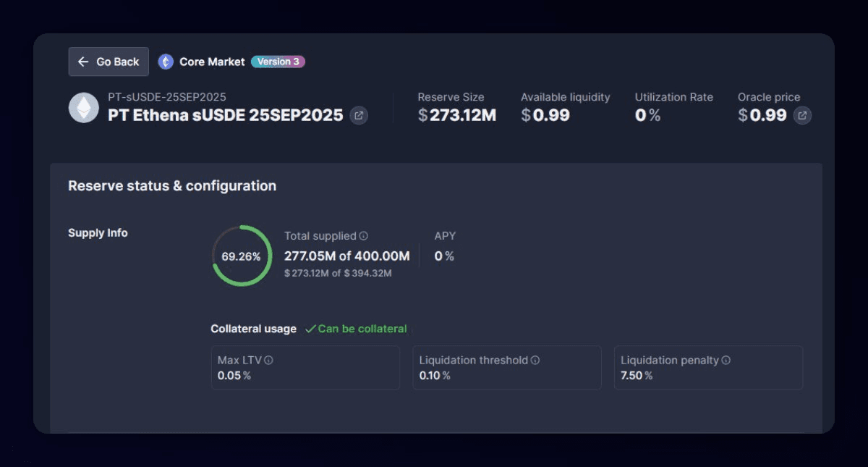This screenshot has height=467, width=868.
Task: Click the Total supplied info icon
Action: 364,236
